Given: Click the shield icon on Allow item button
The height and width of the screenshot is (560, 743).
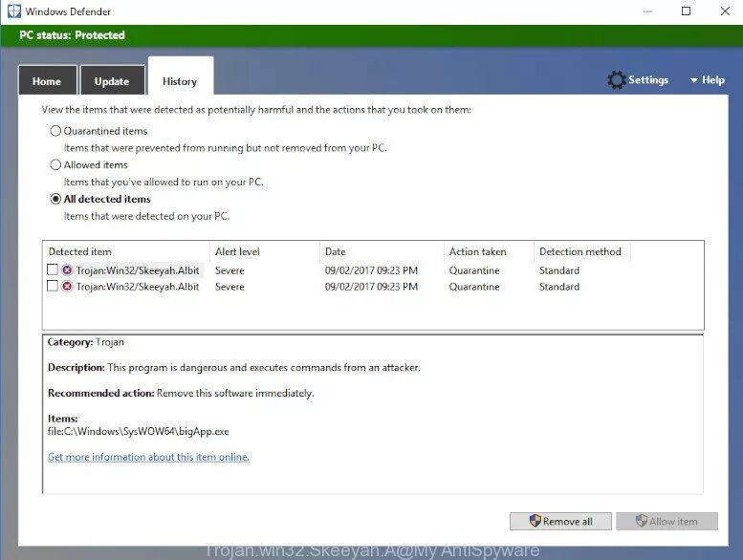Looking at the screenshot, I should tap(641, 521).
